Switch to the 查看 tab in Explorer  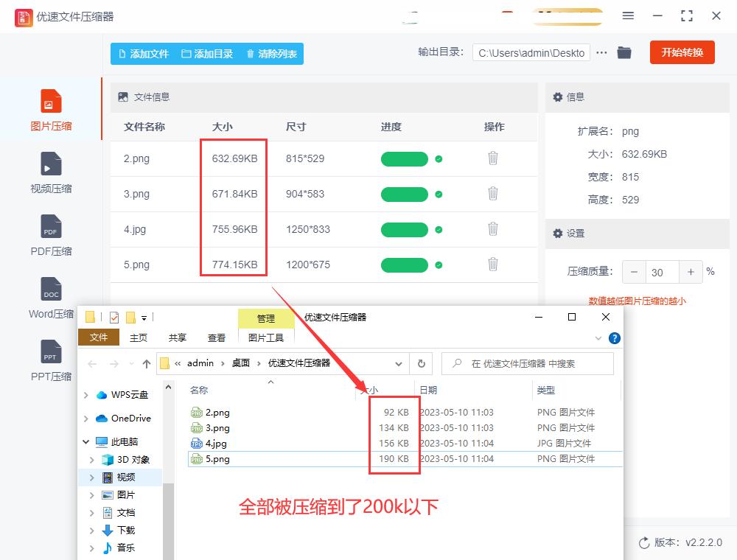pos(216,338)
